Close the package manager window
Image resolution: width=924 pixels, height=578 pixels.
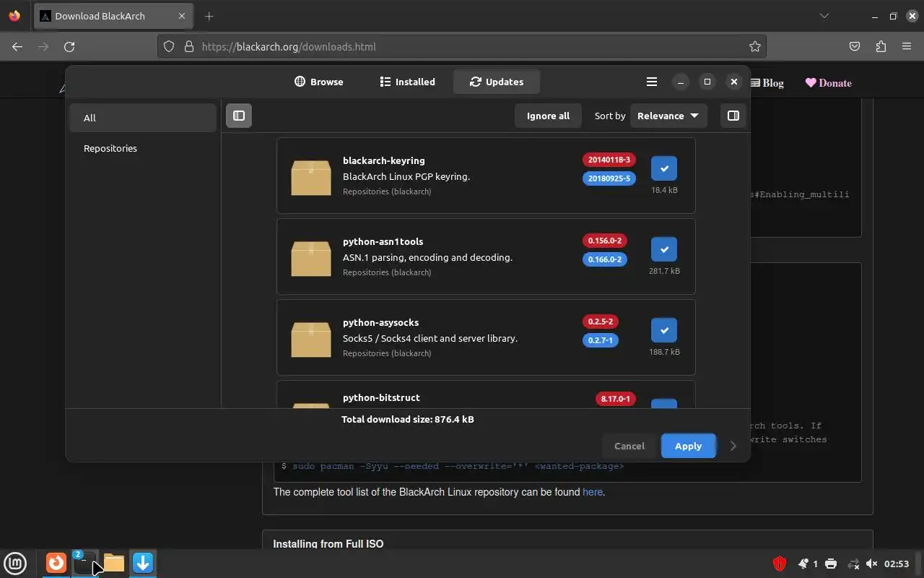pos(734,82)
